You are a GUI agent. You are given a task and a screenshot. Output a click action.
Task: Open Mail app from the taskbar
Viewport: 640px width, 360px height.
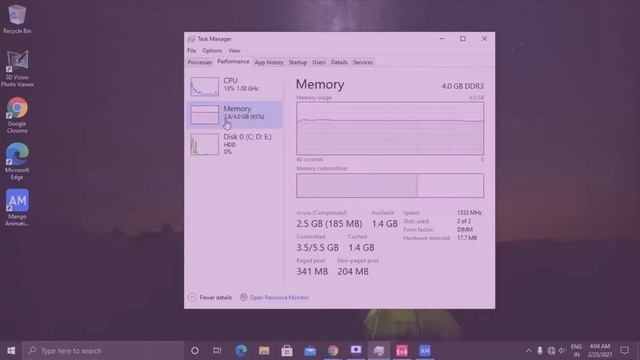(x=310, y=351)
